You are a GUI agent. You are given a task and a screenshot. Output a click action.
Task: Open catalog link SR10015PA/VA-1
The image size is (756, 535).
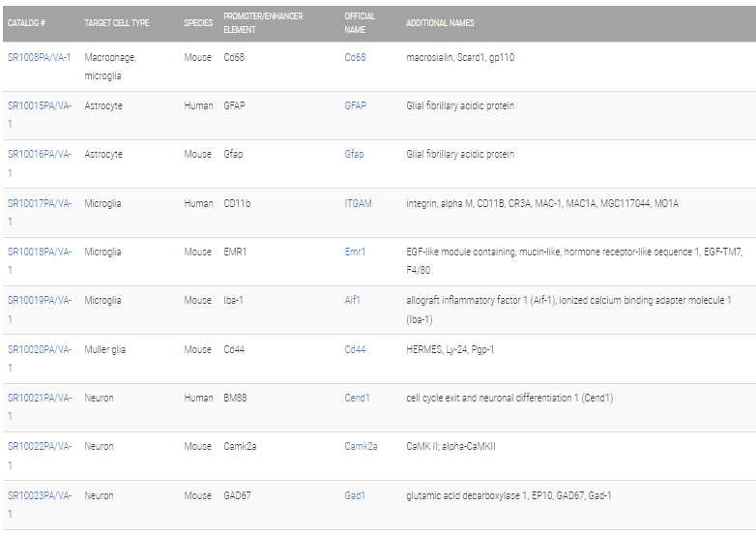[x=40, y=115]
